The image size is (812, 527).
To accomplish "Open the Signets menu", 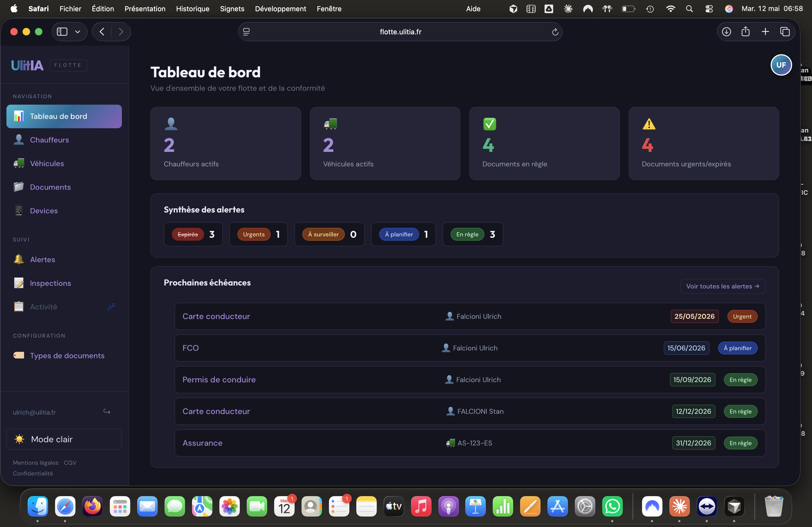I will tap(232, 9).
